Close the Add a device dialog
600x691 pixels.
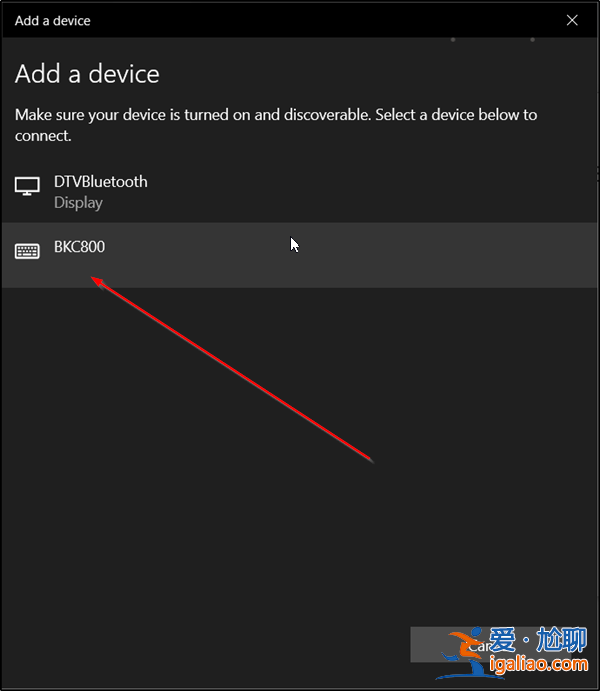point(572,19)
